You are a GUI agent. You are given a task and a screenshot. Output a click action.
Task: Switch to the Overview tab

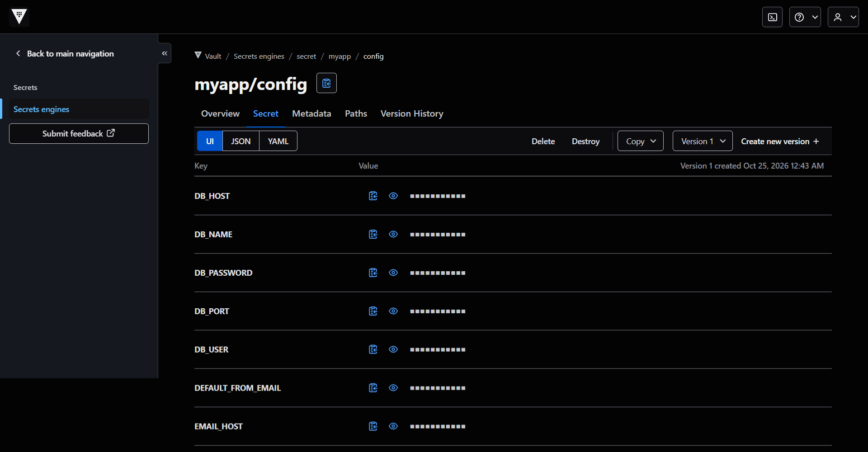point(220,113)
